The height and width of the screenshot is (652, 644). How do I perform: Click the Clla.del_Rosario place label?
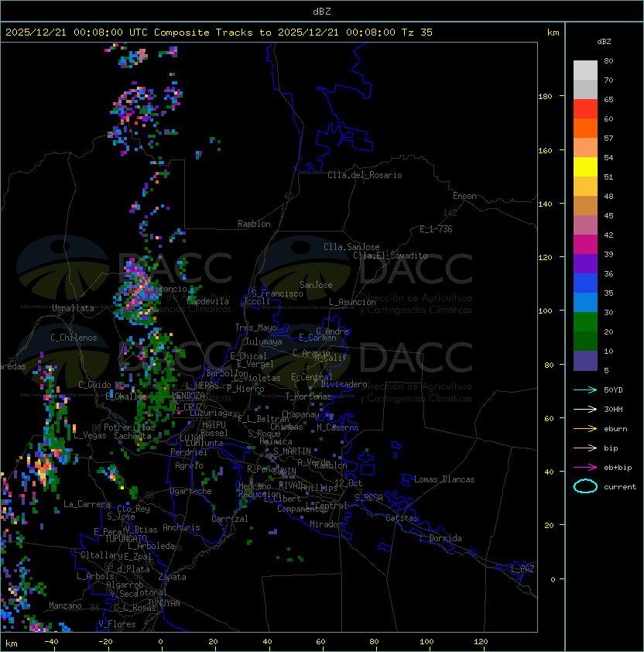365,175
